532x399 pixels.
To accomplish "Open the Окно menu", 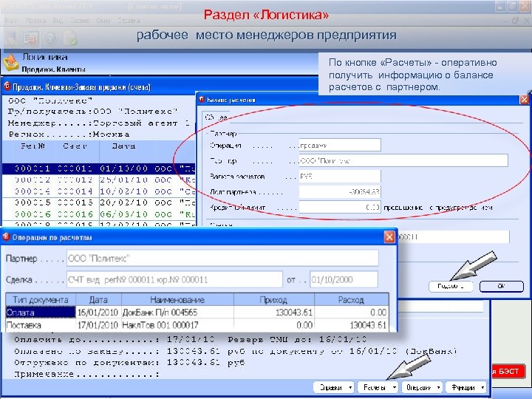I will (x=103, y=21).
